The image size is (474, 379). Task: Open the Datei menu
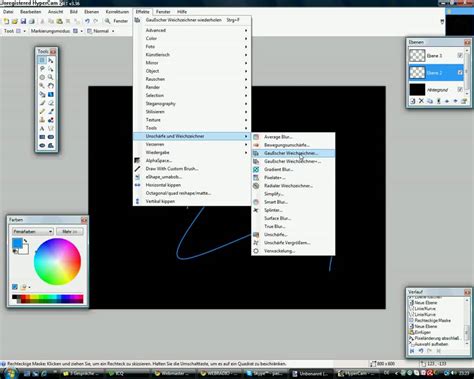pyautogui.click(x=8, y=12)
